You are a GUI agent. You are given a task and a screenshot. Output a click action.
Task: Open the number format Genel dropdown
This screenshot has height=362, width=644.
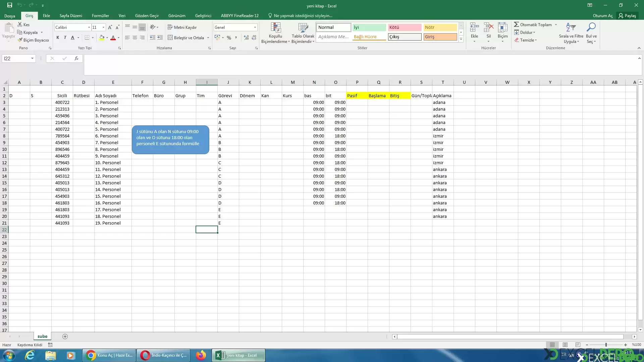(255, 27)
